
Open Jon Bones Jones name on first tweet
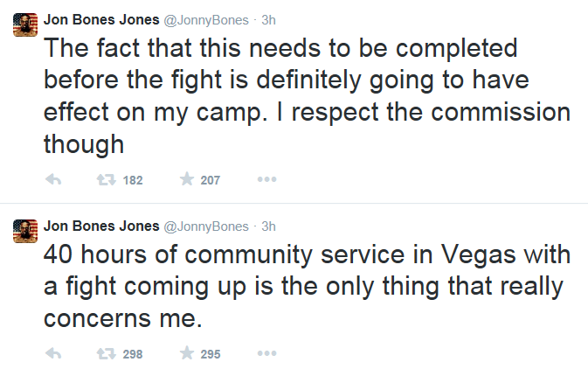[x=101, y=20]
